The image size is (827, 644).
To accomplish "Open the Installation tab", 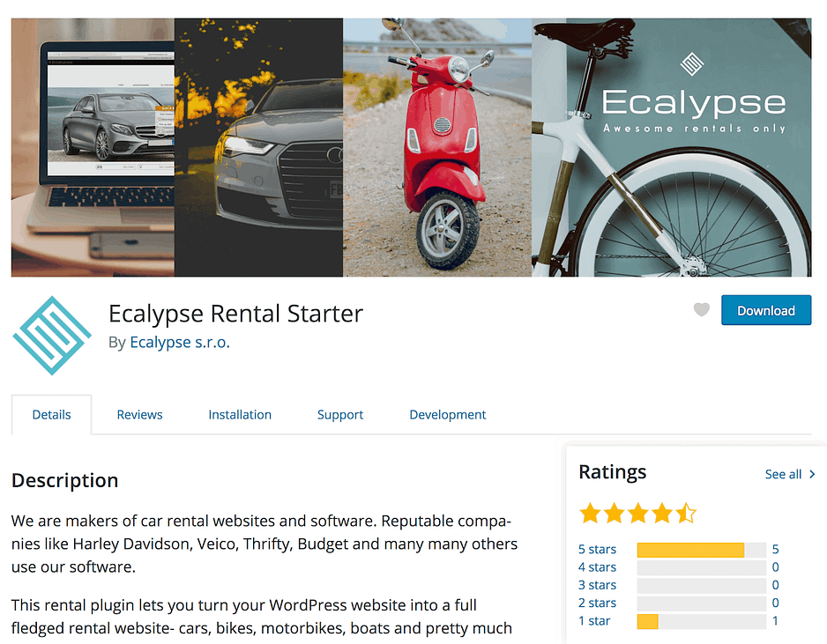I will tap(240, 415).
